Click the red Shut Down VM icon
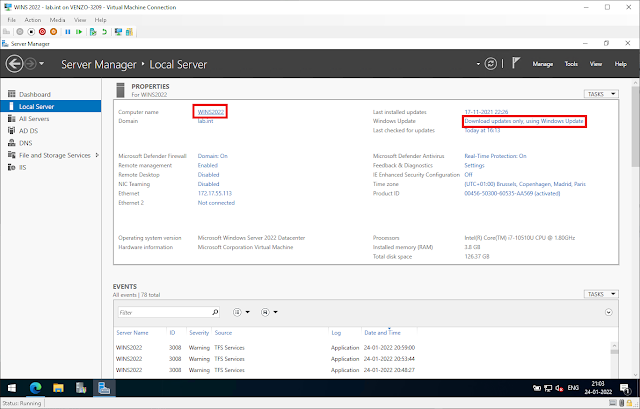 point(42,32)
